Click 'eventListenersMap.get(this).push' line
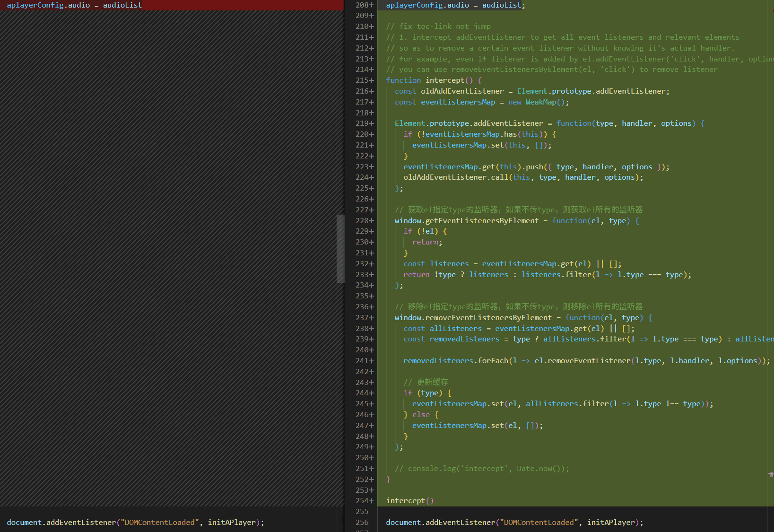Viewport: 774px width, 532px height. tap(536, 167)
